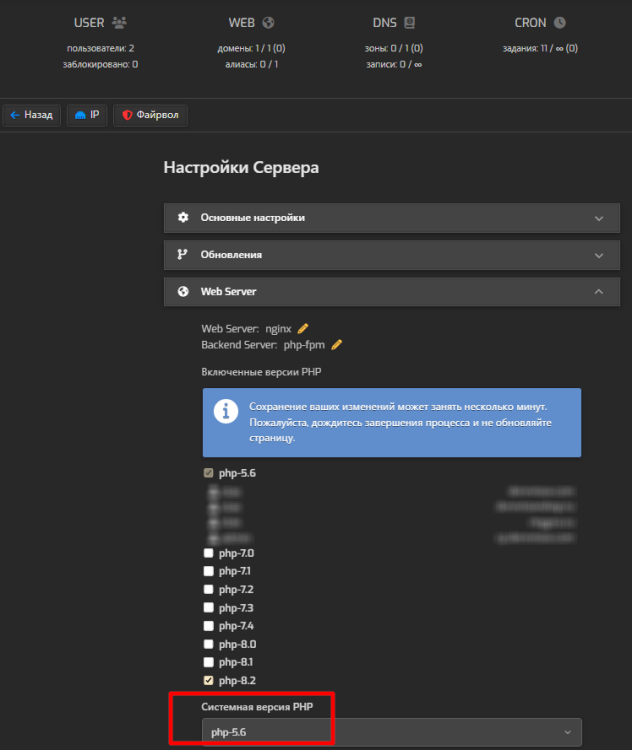Click the Назад back button

pyautogui.click(x=31, y=115)
